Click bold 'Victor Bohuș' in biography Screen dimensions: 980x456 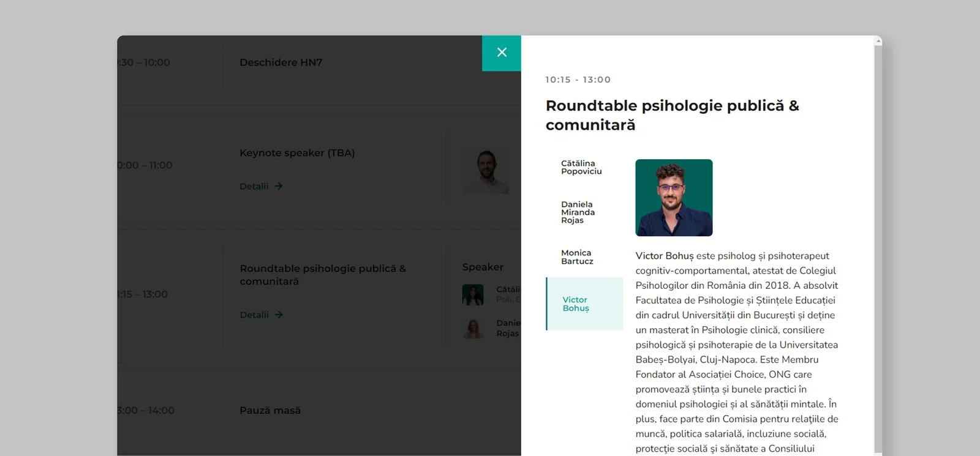665,256
